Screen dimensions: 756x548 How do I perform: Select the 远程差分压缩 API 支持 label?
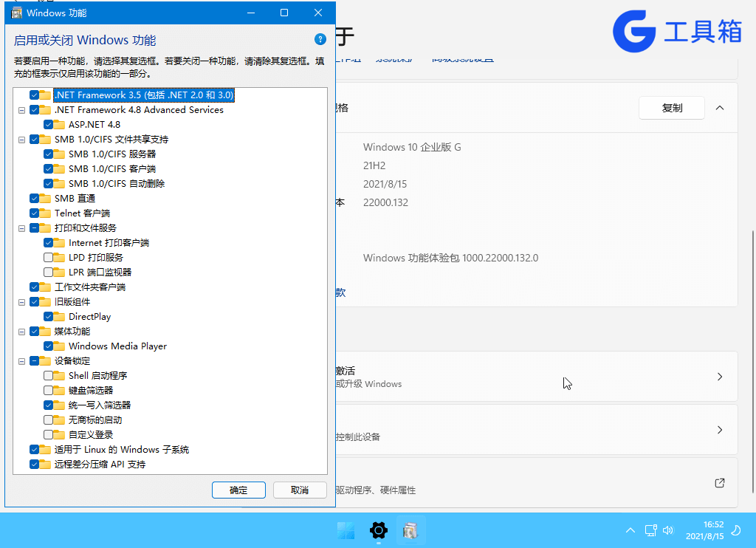click(x=100, y=464)
